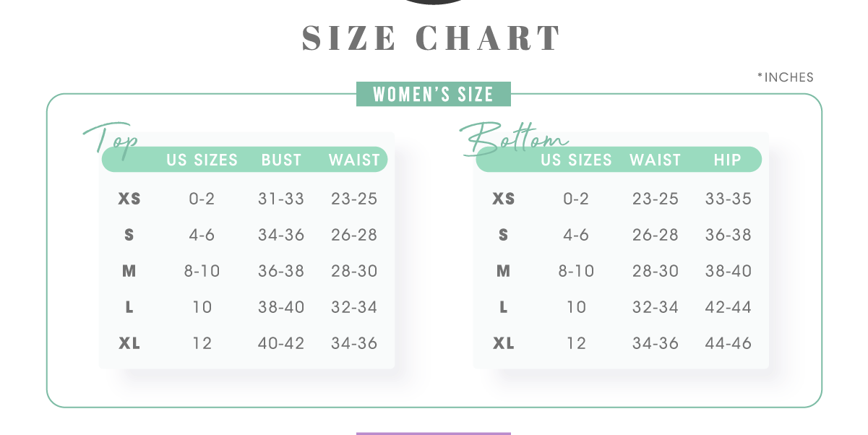Click the 44-46 hip measurement
Viewport: 868px width, 435px height.
728,343
